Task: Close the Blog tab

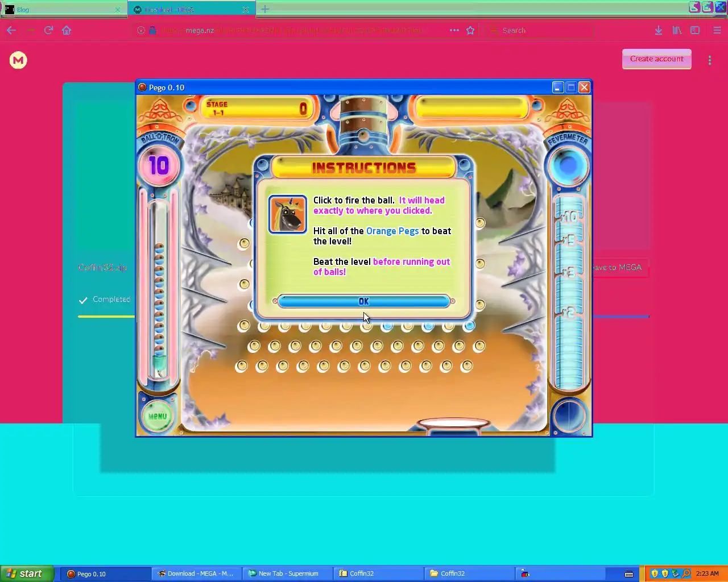Action: point(118,9)
